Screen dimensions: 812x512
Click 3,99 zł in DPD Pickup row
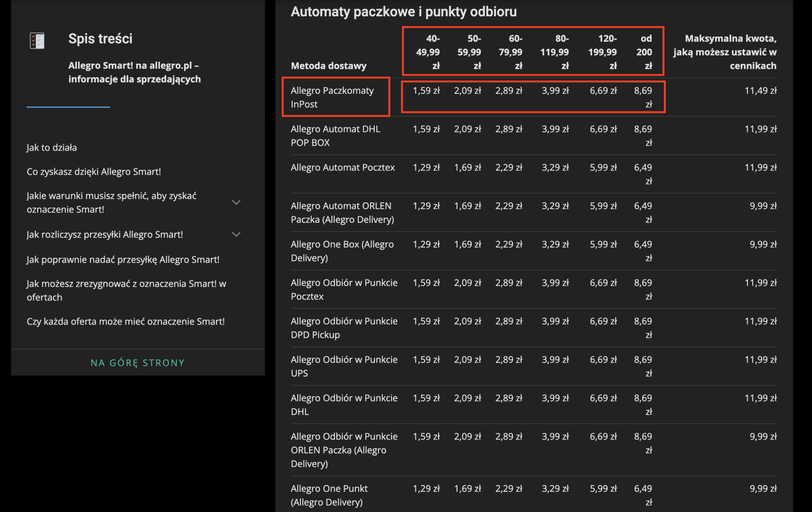tap(555, 321)
